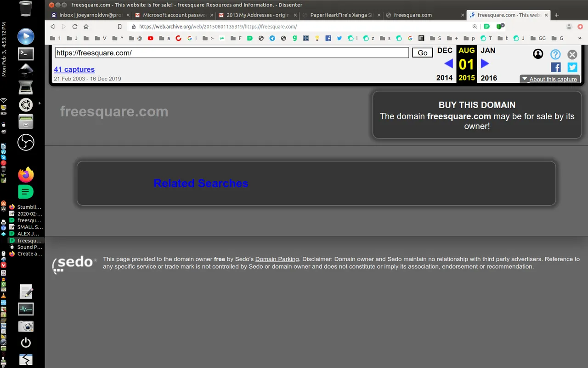Open the Facebook bookmark in bookmarks bar
Image resolution: width=588 pixels, height=368 pixels.
(328, 38)
